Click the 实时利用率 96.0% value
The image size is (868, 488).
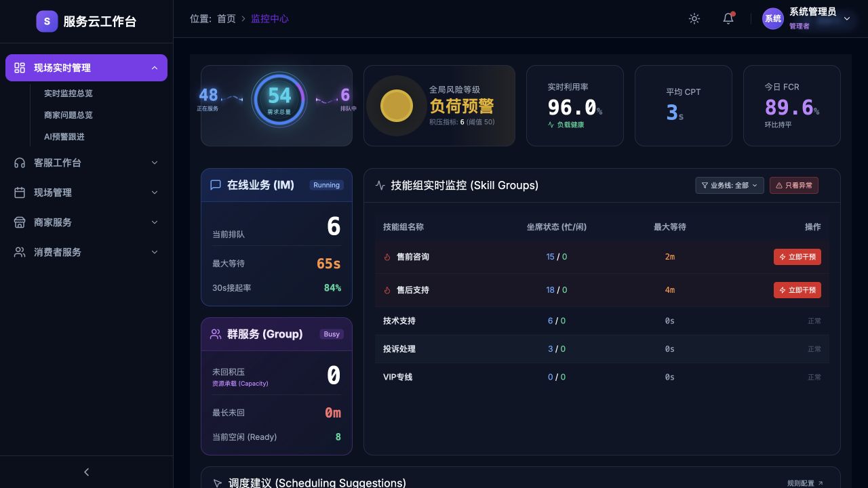pyautogui.click(x=575, y=107)
